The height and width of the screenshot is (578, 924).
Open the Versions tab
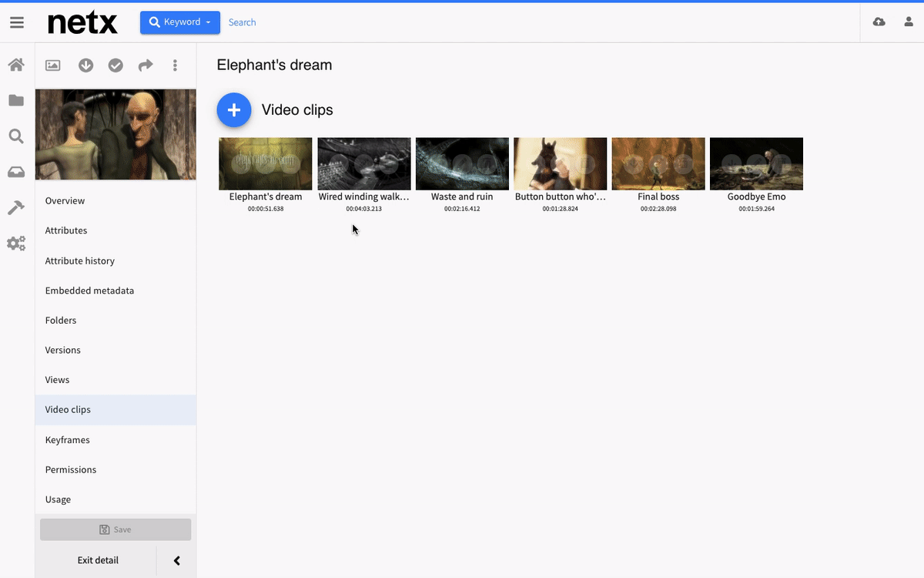[115, 350]
